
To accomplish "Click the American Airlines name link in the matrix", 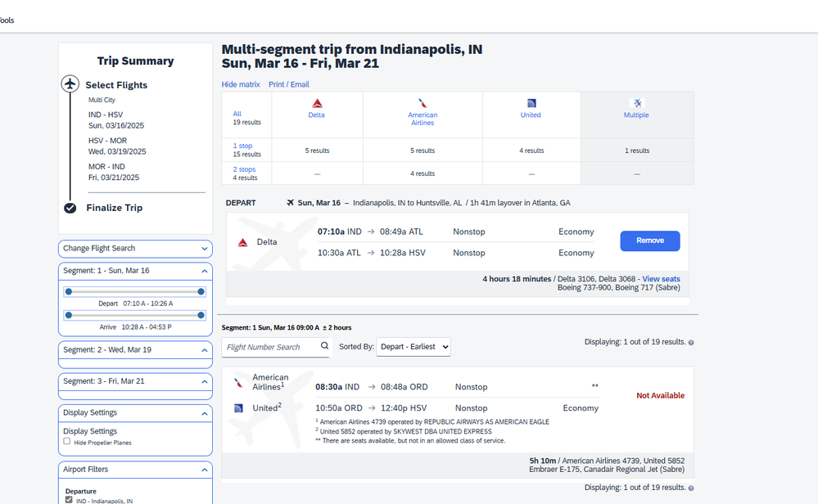I will (x=423, y=119).
